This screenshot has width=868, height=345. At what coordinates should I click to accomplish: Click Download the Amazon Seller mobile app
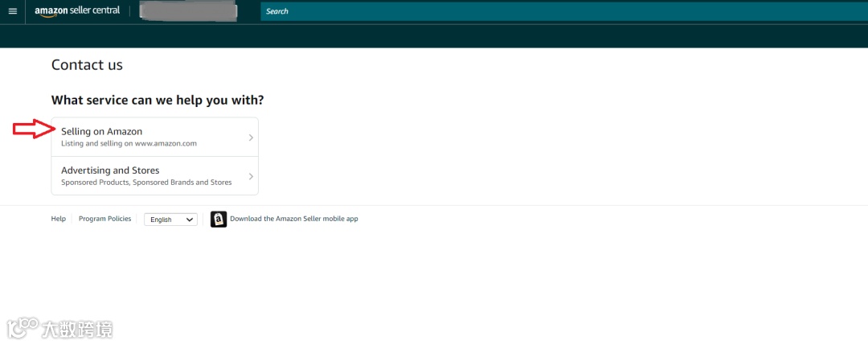point(294,219)
